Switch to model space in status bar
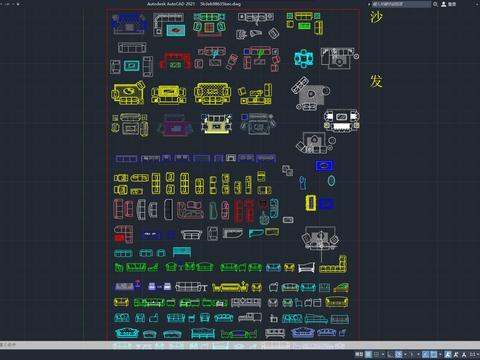This screenshot has height=360, width=480. coord(359,354)
